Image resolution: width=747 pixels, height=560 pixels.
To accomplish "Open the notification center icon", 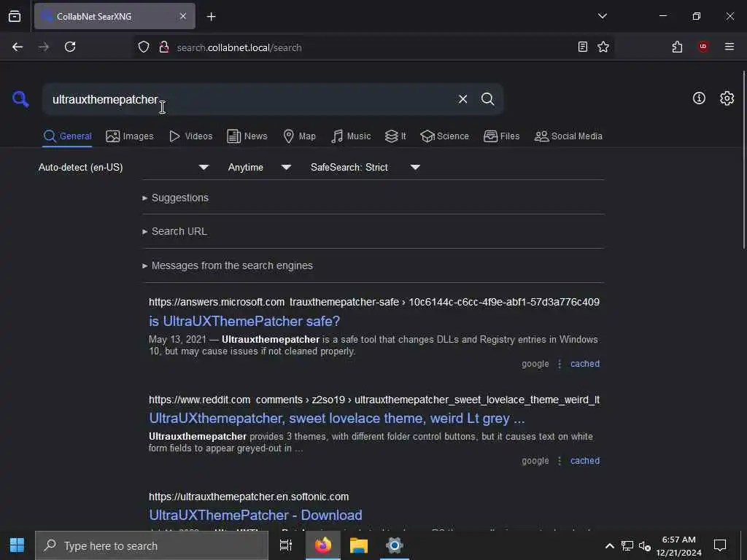I will coord(720,545).
